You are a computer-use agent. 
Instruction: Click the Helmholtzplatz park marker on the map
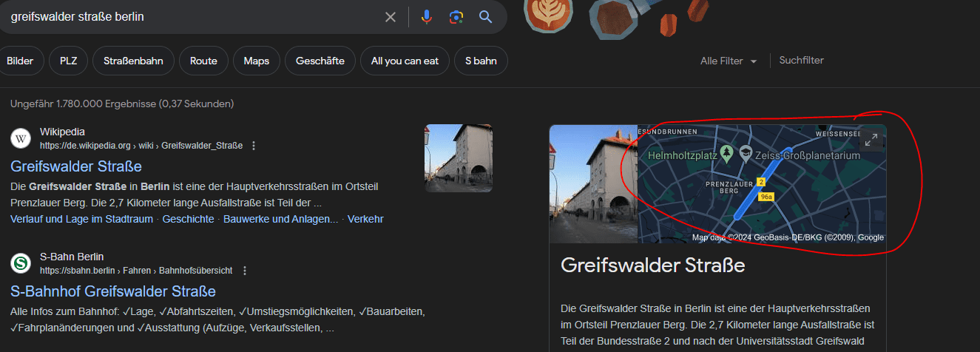click(727, 152)
